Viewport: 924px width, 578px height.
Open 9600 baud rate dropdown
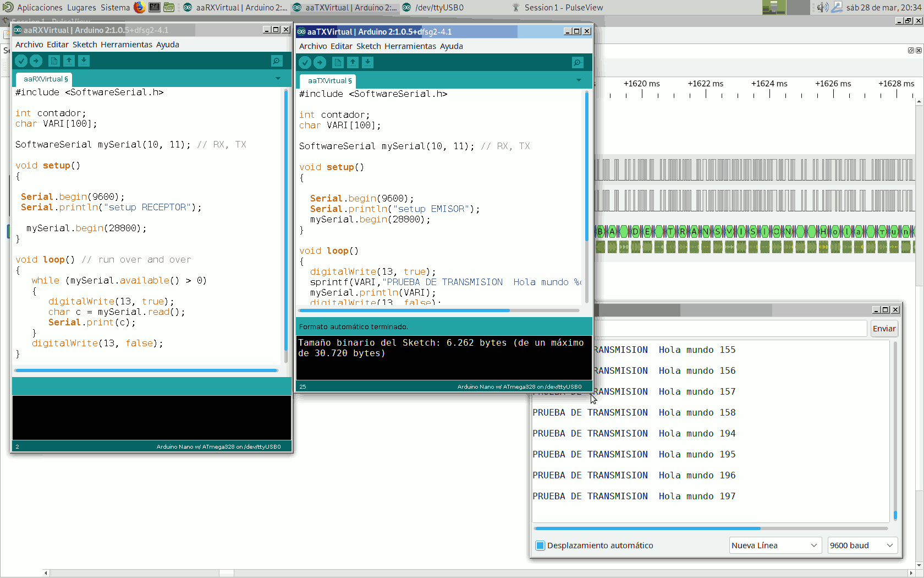(x=862, y=546)
